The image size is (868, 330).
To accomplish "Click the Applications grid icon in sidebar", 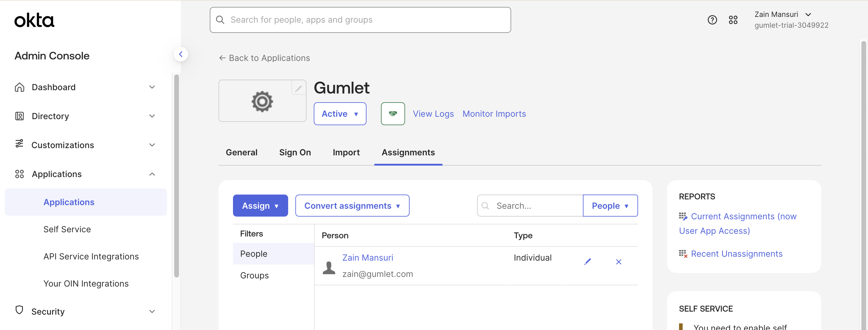I will [x=20, y=174].
